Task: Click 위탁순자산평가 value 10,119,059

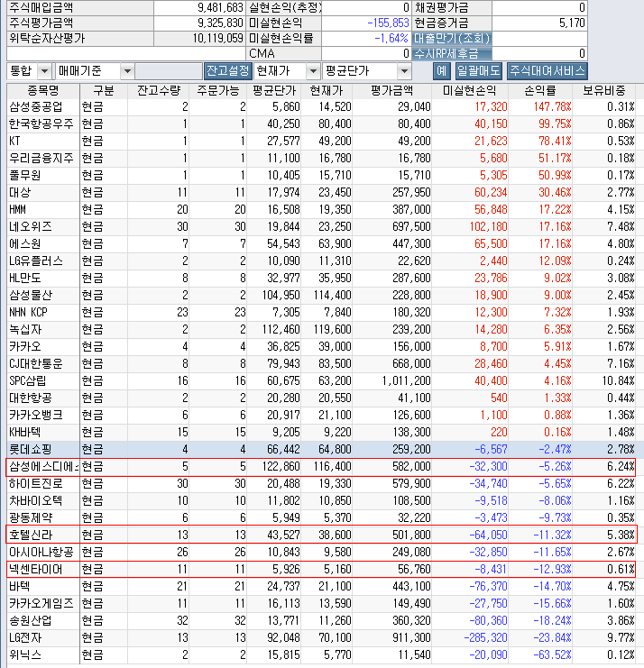Action: [217, 39]
